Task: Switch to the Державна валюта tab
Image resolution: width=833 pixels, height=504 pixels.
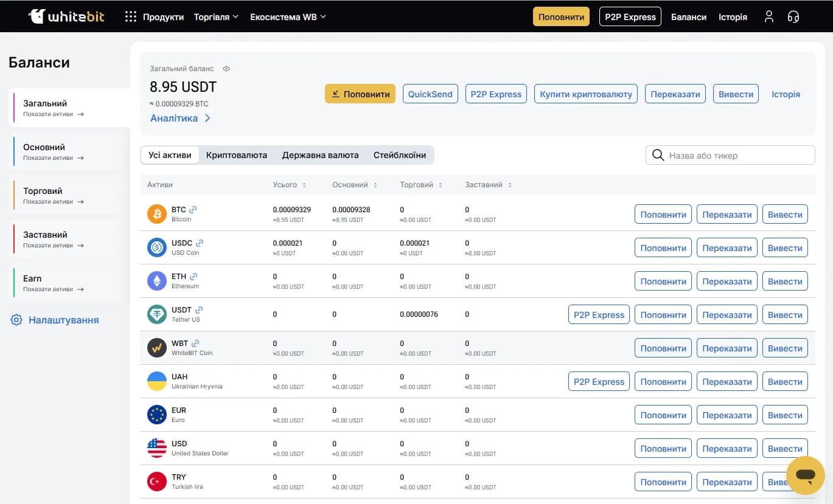Action: tap(320, 155)
